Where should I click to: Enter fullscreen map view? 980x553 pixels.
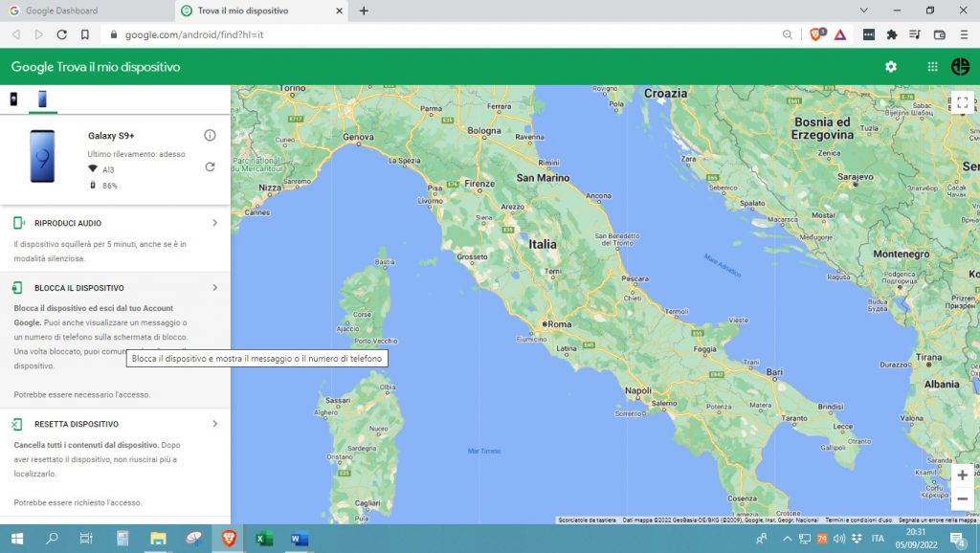pos(962,100)
